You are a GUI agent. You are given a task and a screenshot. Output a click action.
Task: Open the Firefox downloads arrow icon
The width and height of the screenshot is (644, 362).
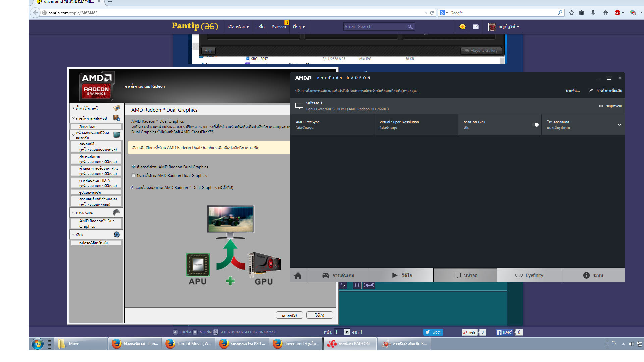pos(593,13)
